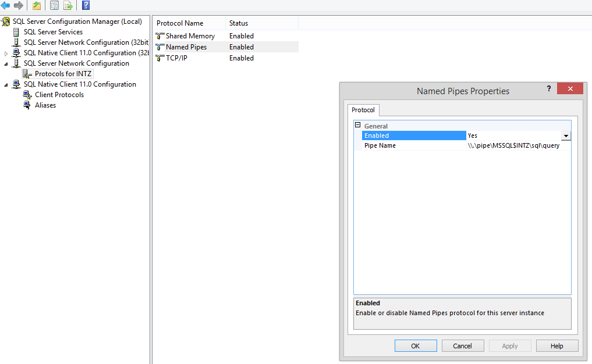Click the Back arrow toolbar icon
592x364 pixels.
pyautogui.click(x=5, y=5)
